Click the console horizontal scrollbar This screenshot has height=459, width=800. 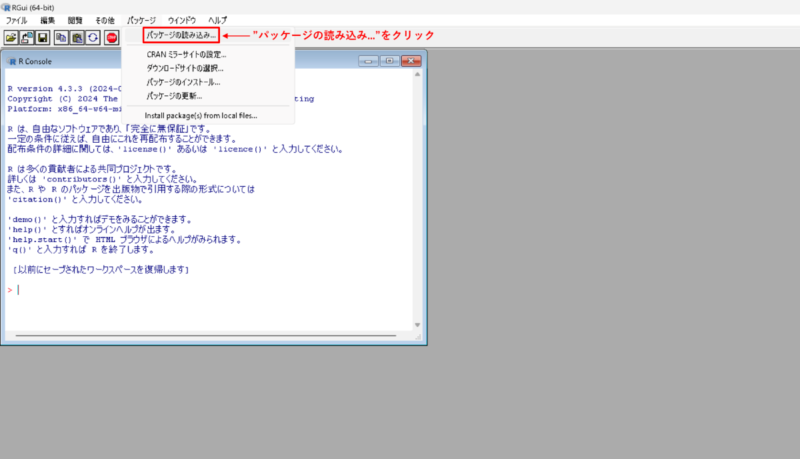pos(206,336)
